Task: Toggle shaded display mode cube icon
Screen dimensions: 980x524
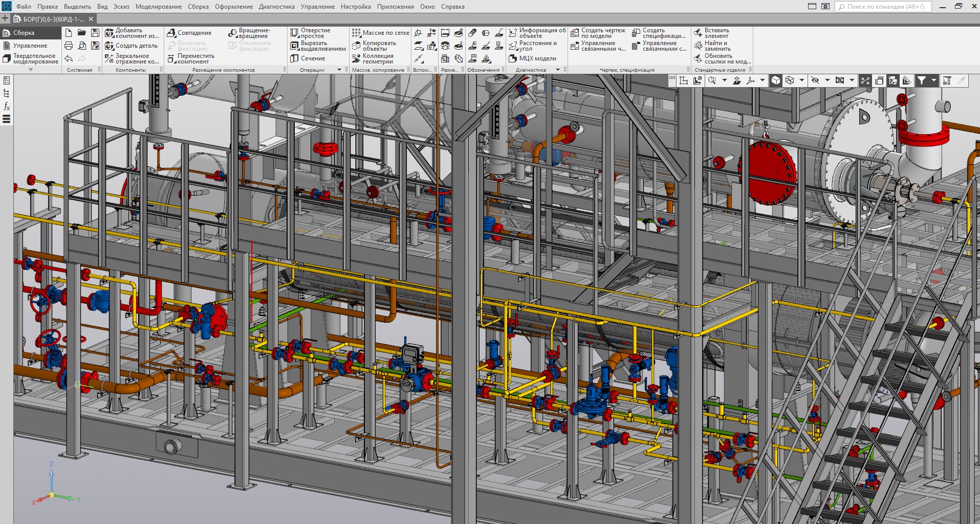Action: click(776, 80)
